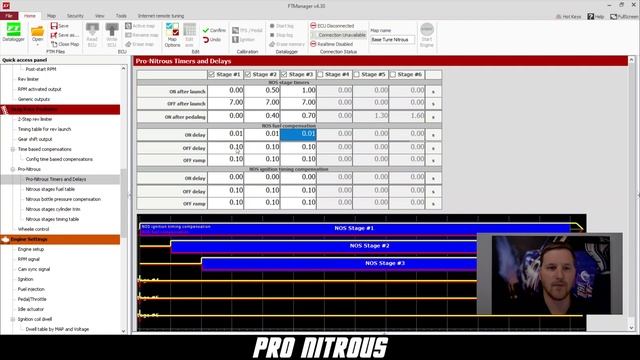The height and width of the screenshot is (360, 640).
Task: Click the Edit axis icon
Action: point(189,30)
